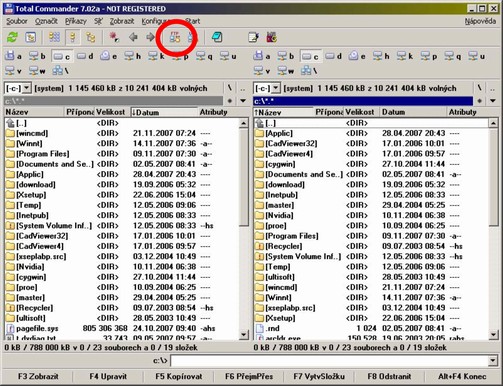Toggle the full file details view button
The width and height of the screenshot is (503, 386).
click(x=72, y=37)
